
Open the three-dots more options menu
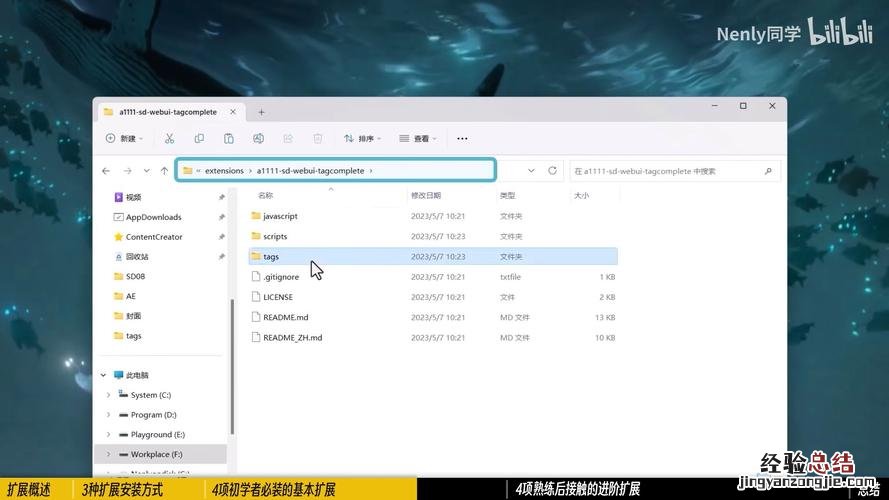tap(462, 138)
